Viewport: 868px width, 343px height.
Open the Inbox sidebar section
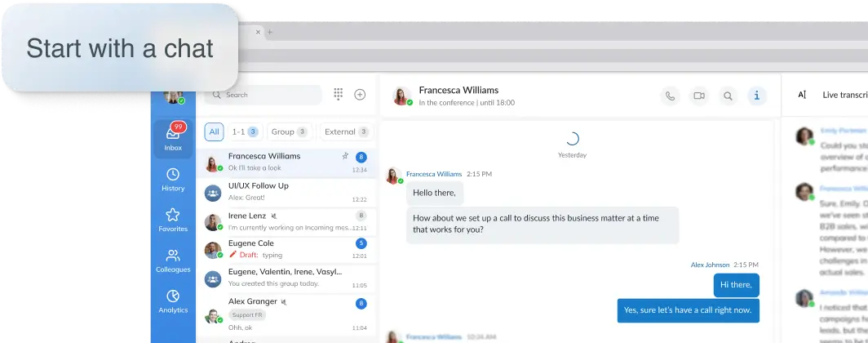click(x=173, y=138)
